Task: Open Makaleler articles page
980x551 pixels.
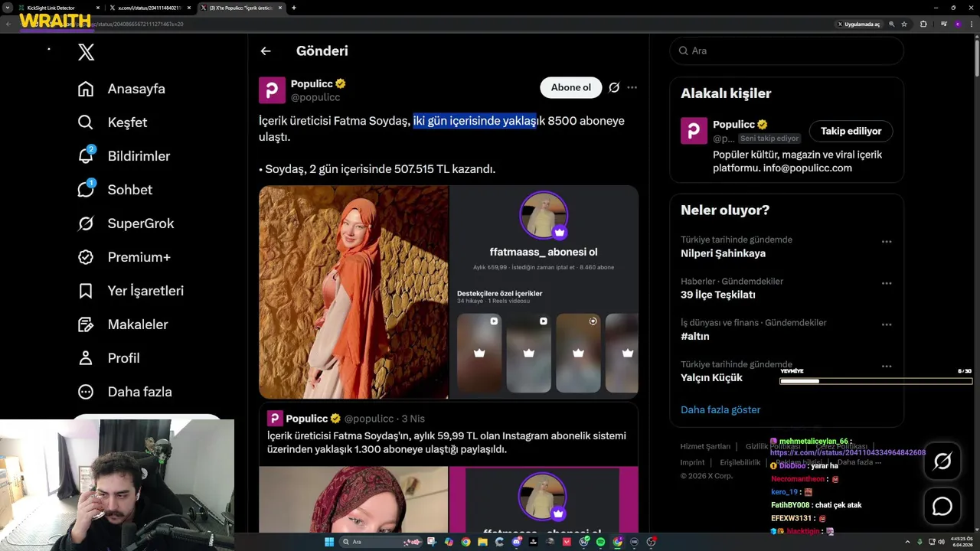Action: (x=123, y=324)
